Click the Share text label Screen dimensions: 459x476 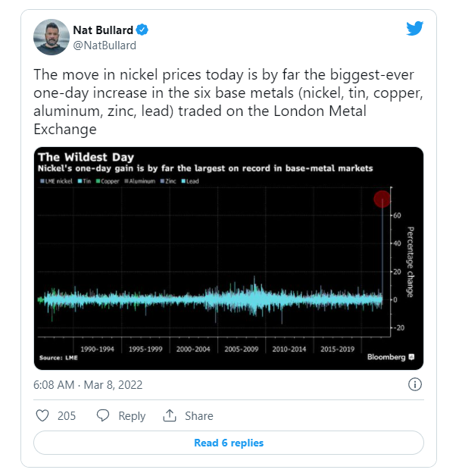pyautogui.click(x=199, y=415)
